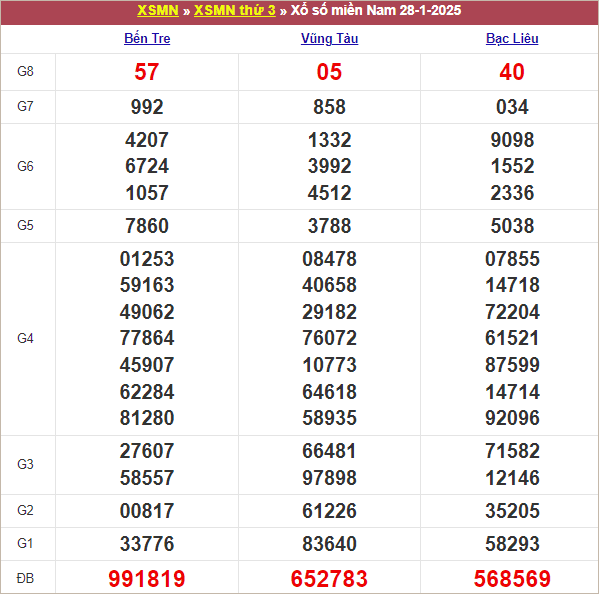Open the Bến Tre province link
The image size is (599, 594).
[x=147, y=38]
